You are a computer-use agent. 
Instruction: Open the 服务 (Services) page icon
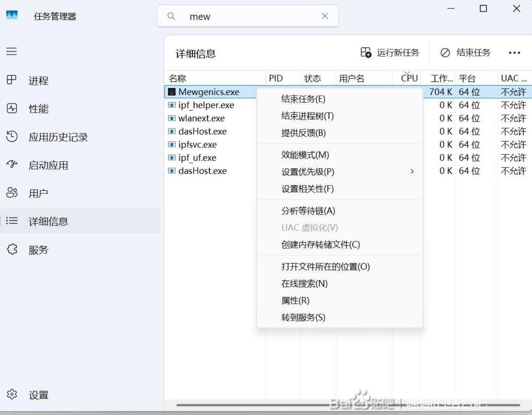pos(12,249)
